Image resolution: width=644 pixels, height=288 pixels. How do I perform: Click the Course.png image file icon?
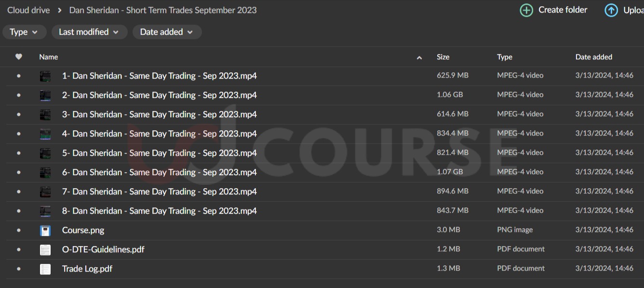pyautogui.click(x=45, y=230)
